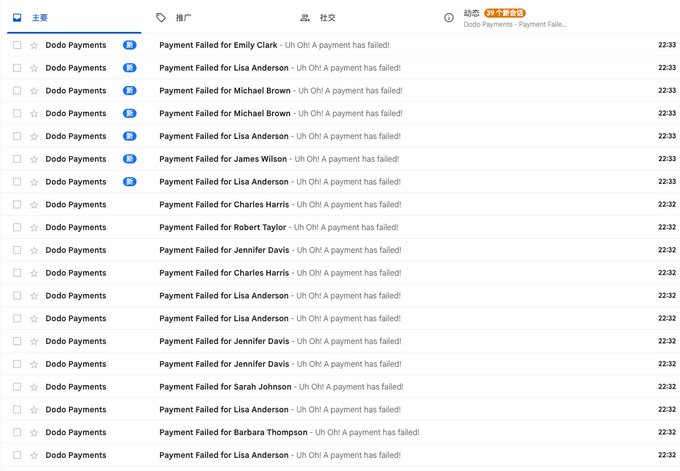
Task: Star the Robert Taylor payment failed email
Action: pos(34,228)
